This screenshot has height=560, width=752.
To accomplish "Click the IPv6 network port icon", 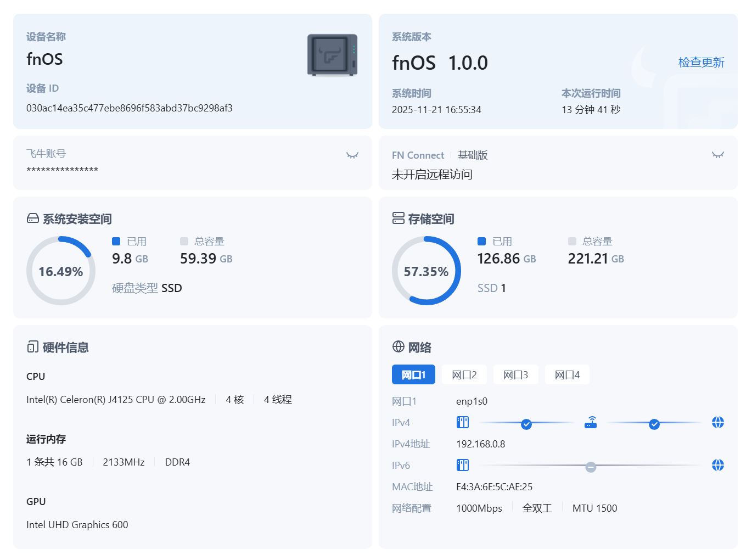I will click(463, 465).
